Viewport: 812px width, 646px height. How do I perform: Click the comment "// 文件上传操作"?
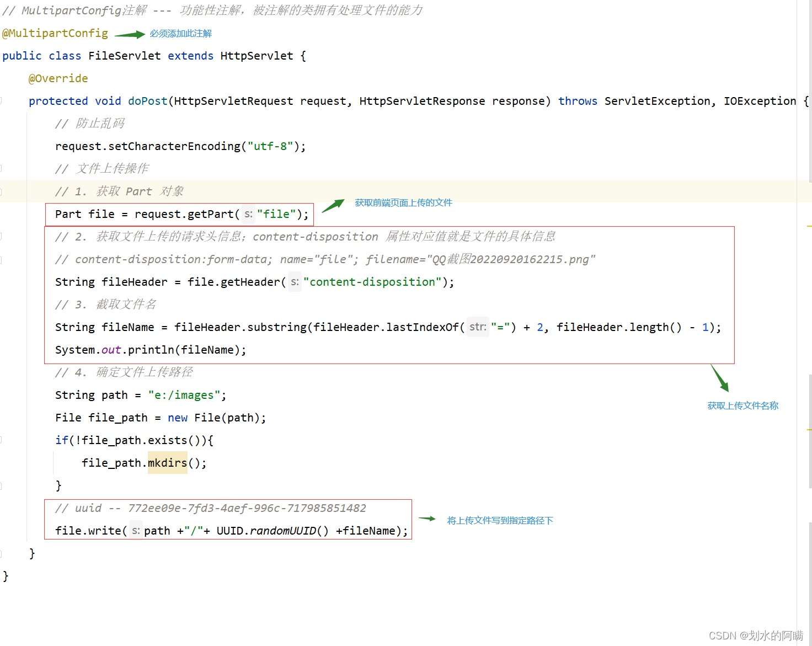point(102,169)
